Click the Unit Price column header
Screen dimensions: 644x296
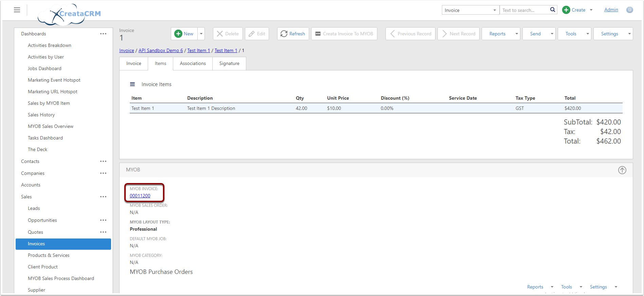[x=338, y=98]
